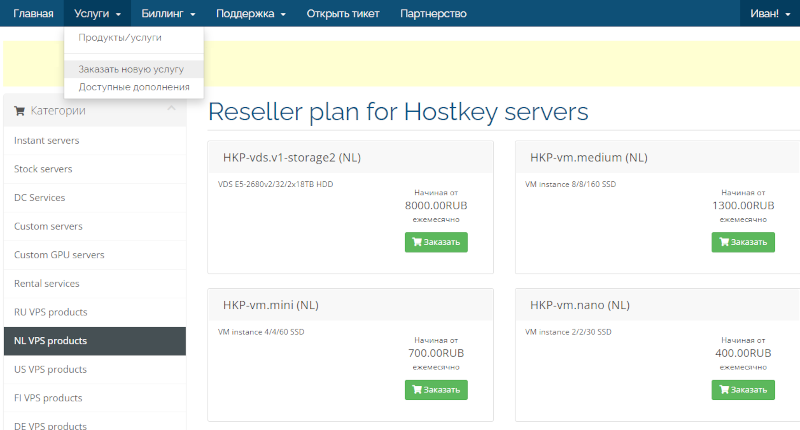This screenshot has height=430, width=800.
Task: Order the HKP-vds.v1-storage2 (NL) plan
Action: (x=436, y=242)
